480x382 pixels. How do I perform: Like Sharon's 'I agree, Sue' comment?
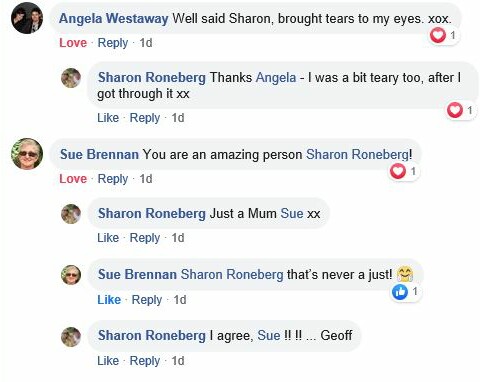tap(108, 361)
